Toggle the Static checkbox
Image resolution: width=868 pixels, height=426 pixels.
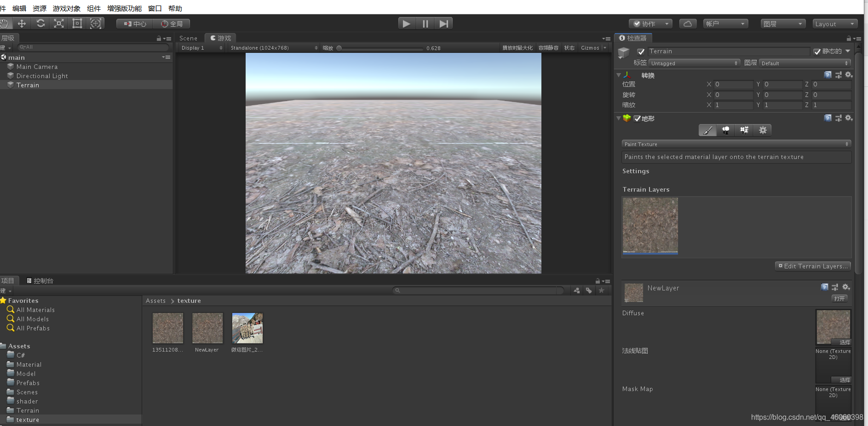point(817,51)
